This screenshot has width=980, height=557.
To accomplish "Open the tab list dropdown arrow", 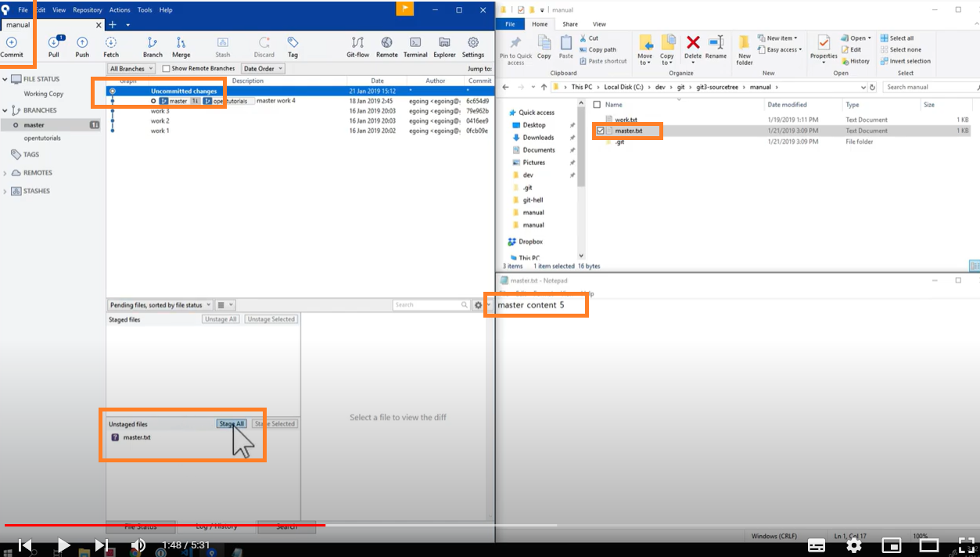I will [x=128, y=25].
